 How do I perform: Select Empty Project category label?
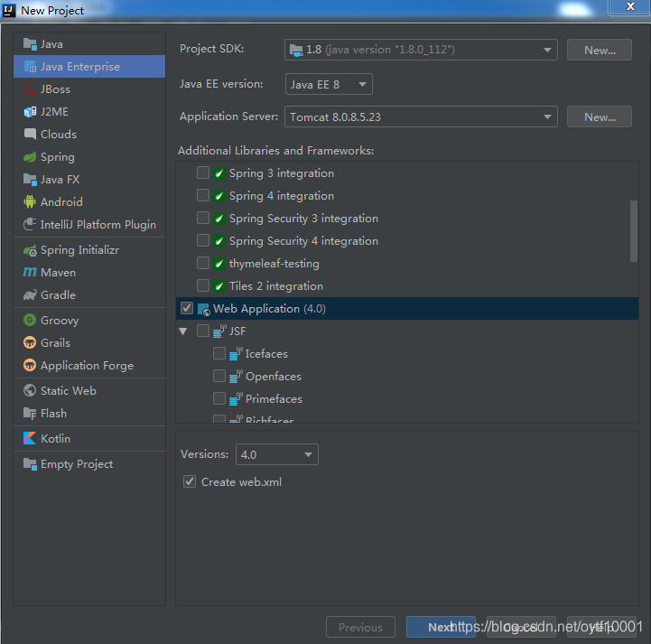point(77,464)
